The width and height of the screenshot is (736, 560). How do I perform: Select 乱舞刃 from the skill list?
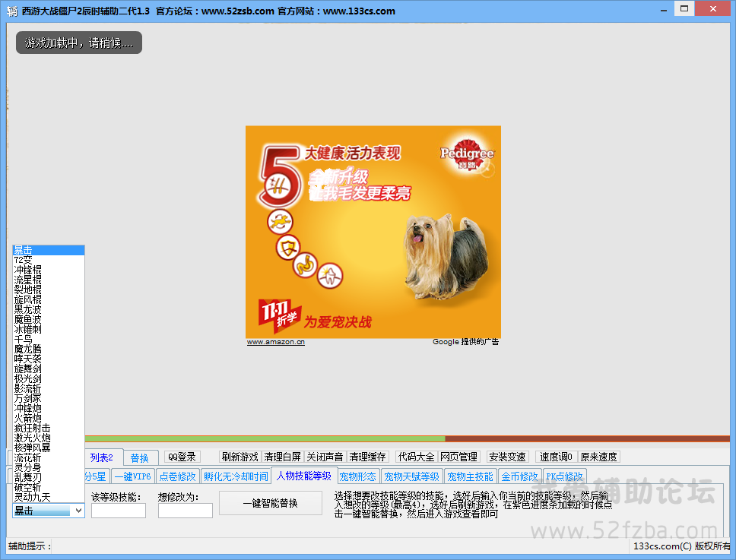pyautogui.click(x=49, y=477)
